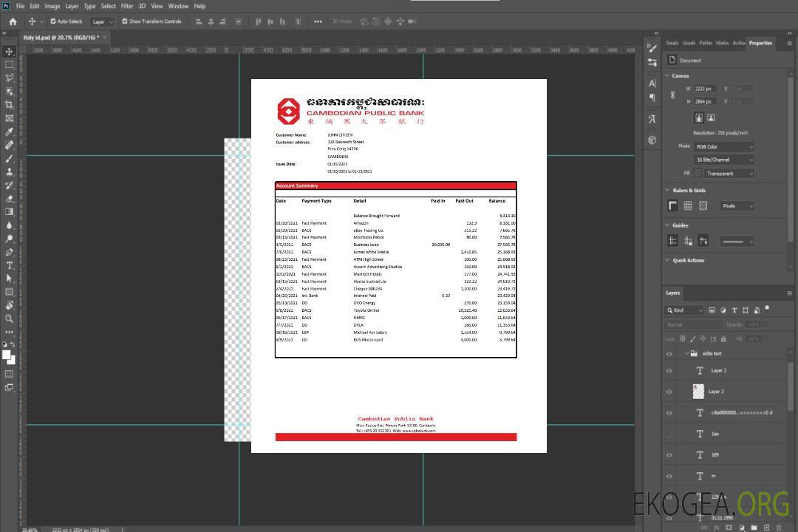This screenshot has width=798, height=532.
Task: Open the File menu
Action: 21,6
